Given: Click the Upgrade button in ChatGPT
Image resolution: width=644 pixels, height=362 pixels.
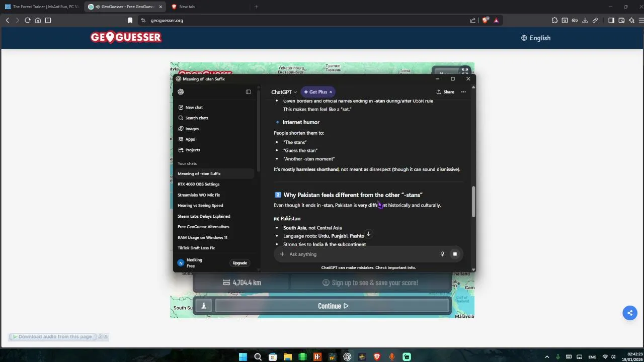Looking at the screenshot, I should point(240,263).
